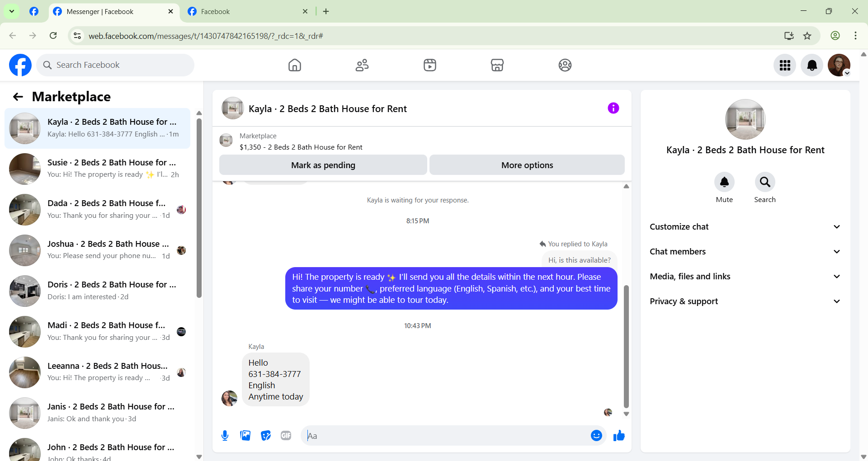The width and height of the screenshot is (868, 461).
Task: Open the Marketplace storefront icon
Action: 497,65
